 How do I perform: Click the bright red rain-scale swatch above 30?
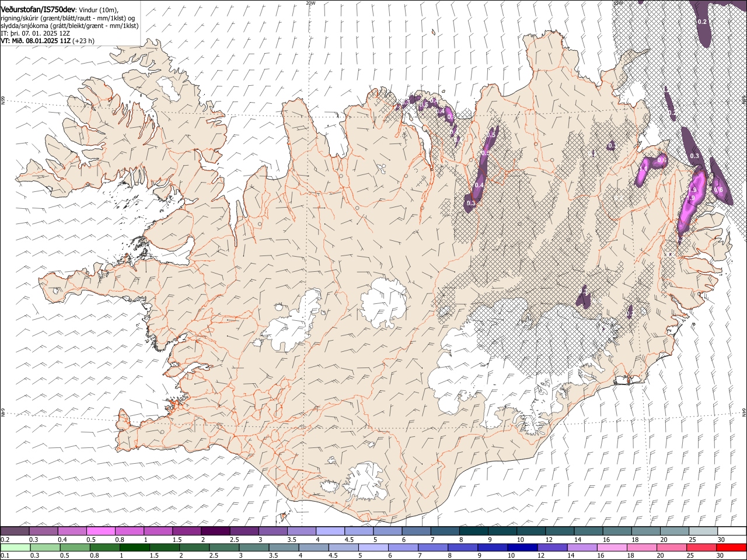pyautogui.click(x=732, y=547)
